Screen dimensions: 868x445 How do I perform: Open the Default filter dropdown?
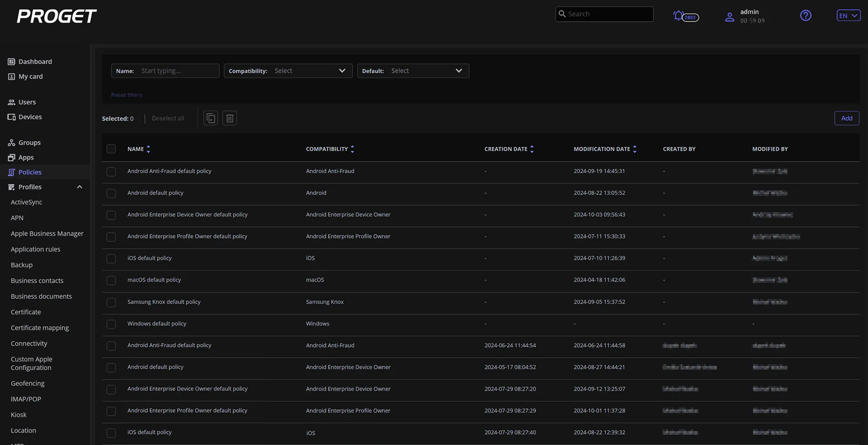413,71
